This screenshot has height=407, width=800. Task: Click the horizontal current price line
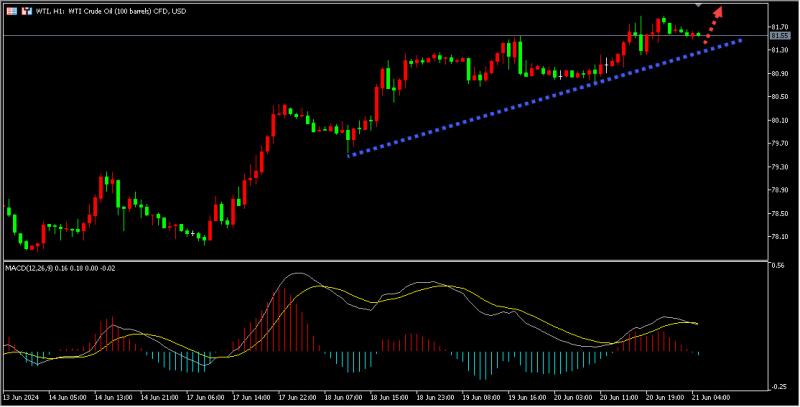coord(385,36)
